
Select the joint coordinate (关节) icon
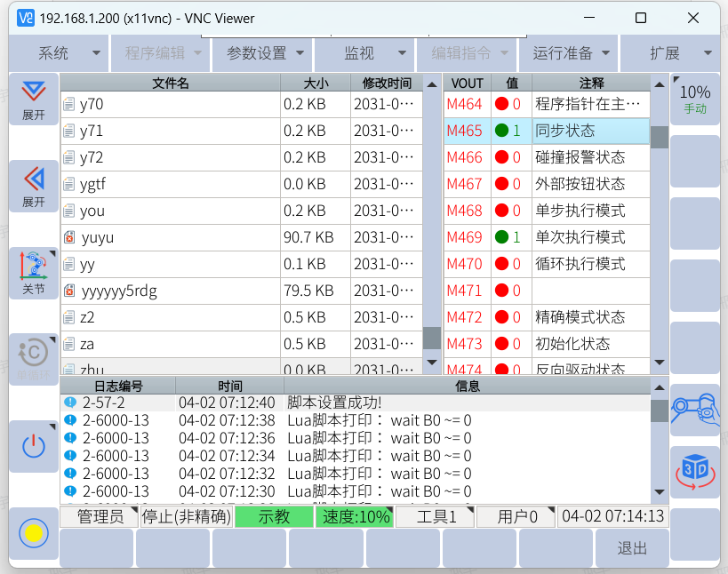click(33, 272)
